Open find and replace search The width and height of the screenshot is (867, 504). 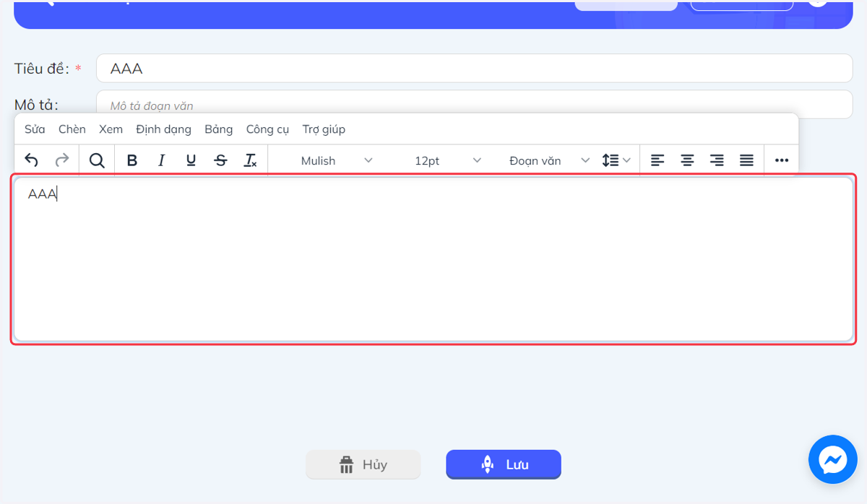coord(97,160)
